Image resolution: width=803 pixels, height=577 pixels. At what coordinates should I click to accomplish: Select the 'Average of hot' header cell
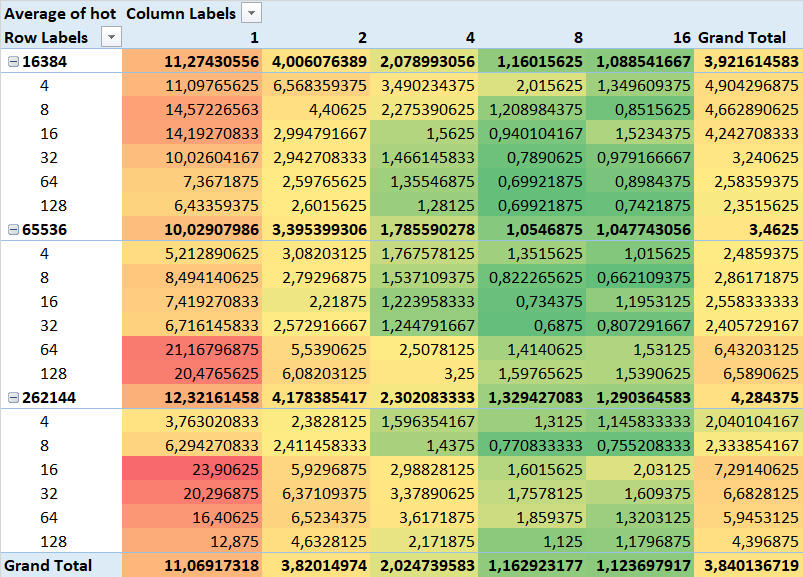(60, 13)
